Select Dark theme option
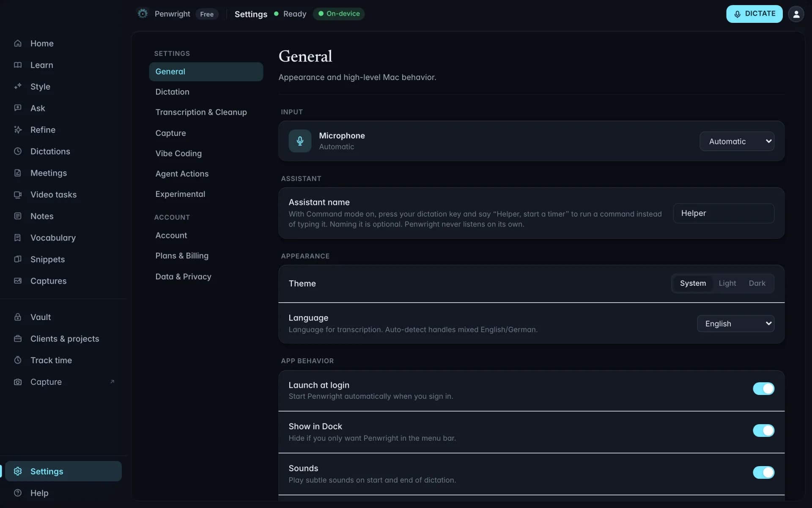The width and height of the screenshot is (812, 508). pyautogui.click(x=757, y=283)
